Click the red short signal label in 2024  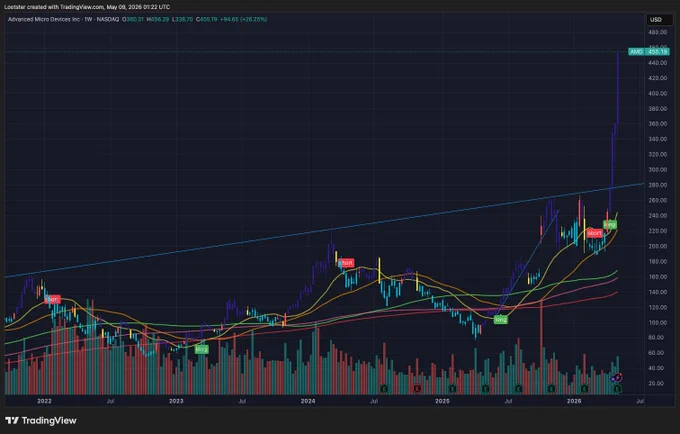pos(346,263)
